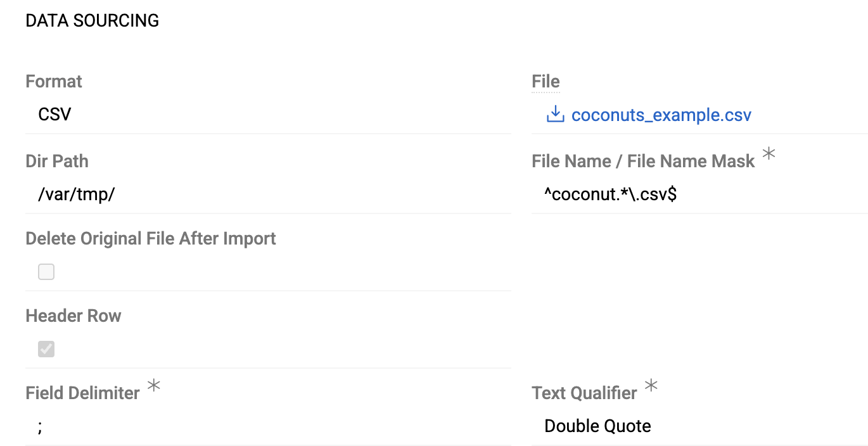Click the File Name / File Name Mask label
Viewport: 868px width, 446px height.
pos(643,162)
